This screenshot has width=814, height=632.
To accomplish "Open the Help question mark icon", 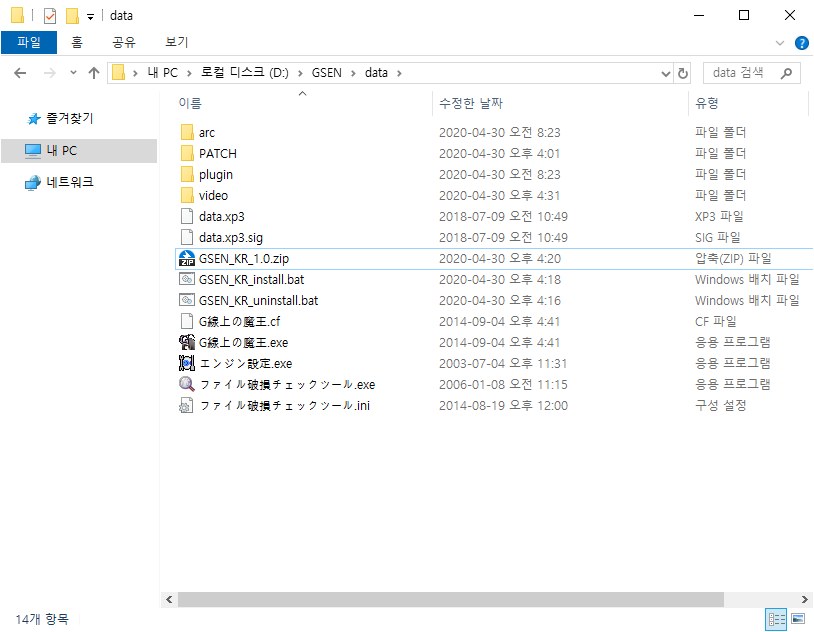I will click(x=802, y=43).
